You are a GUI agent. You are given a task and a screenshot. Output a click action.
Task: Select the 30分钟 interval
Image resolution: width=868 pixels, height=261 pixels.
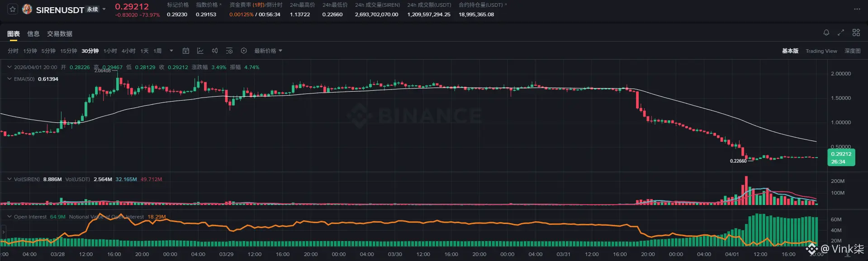tap(90, 51)
